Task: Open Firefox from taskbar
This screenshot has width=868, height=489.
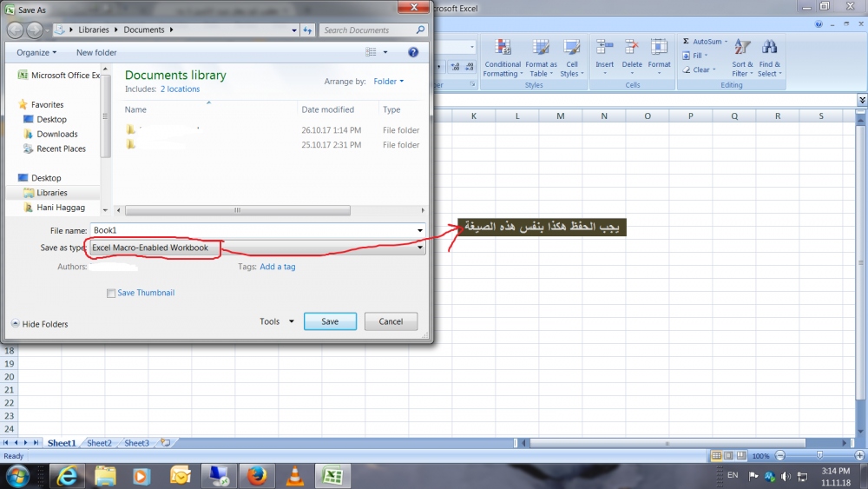Action: tap(257, 476)
